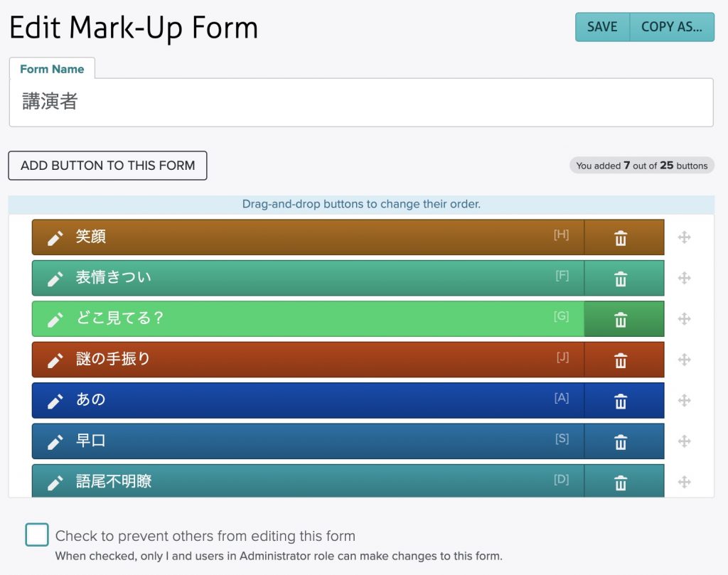Select the blue 早口 button bar

320,441
